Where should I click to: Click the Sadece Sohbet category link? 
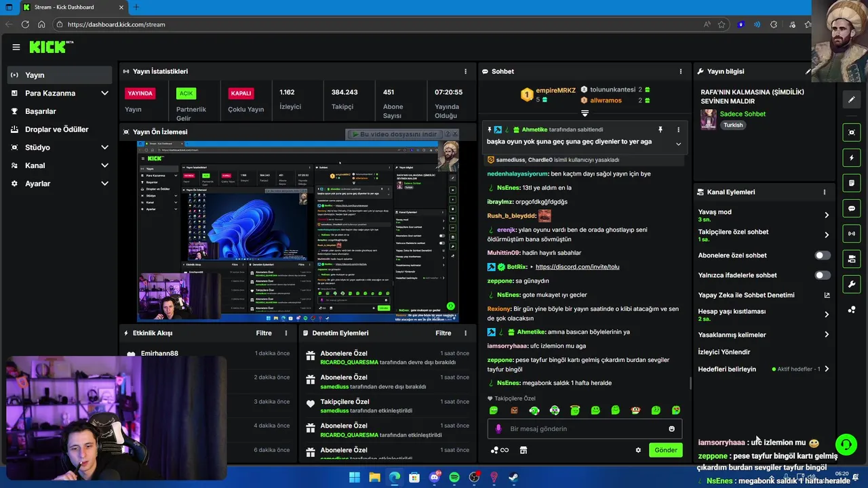743,114
